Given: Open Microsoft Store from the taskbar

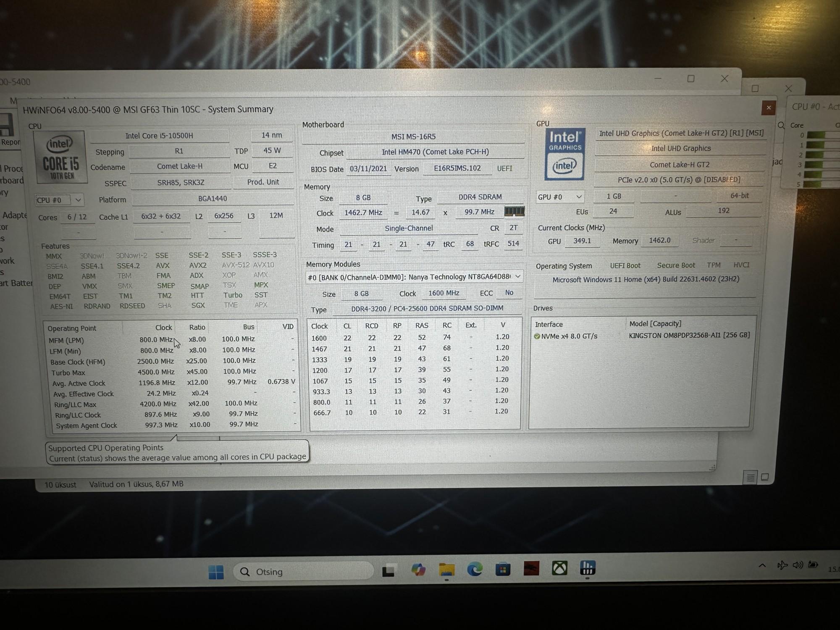Looking at the screenshot, I should point(503,570).
